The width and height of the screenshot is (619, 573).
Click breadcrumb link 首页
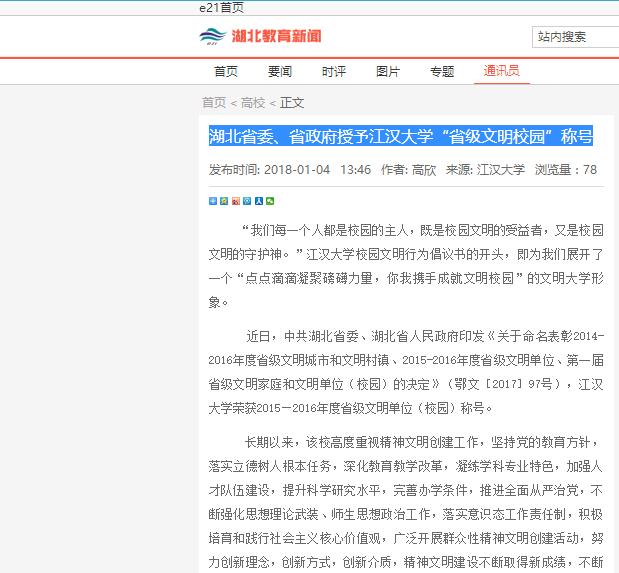pos(214,103)
